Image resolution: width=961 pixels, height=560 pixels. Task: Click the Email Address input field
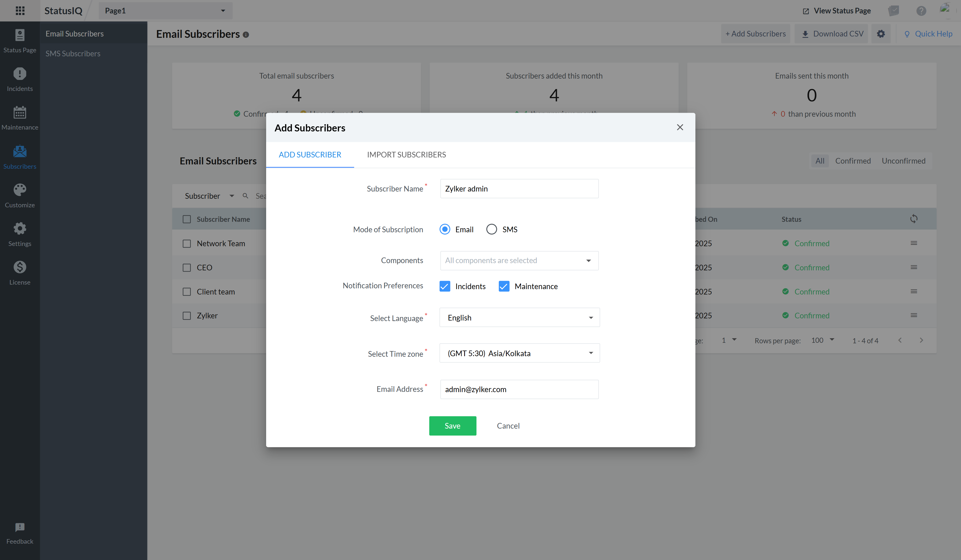tap(519, 389)
